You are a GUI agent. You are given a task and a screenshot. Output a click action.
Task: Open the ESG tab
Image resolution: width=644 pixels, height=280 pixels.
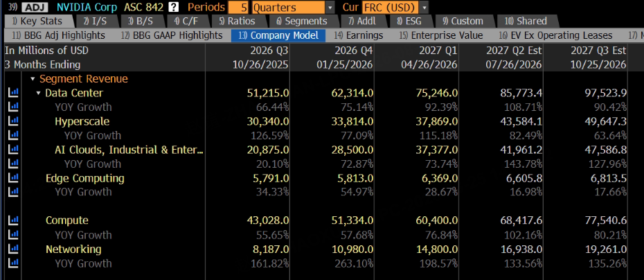click(x=409, y=21)
